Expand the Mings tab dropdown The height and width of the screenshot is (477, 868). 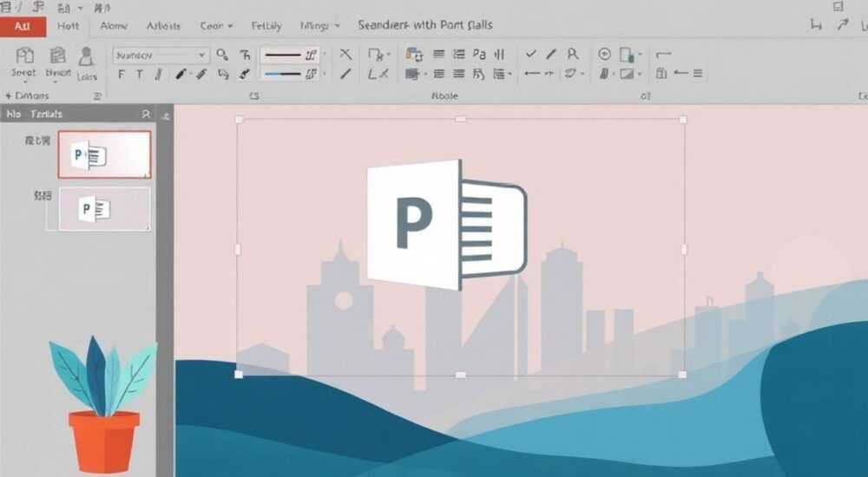(x=319, y=26)
